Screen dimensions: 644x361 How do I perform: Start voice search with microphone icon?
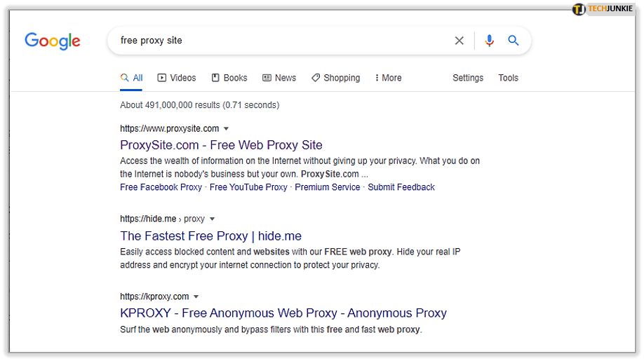(x=490, y=41)
